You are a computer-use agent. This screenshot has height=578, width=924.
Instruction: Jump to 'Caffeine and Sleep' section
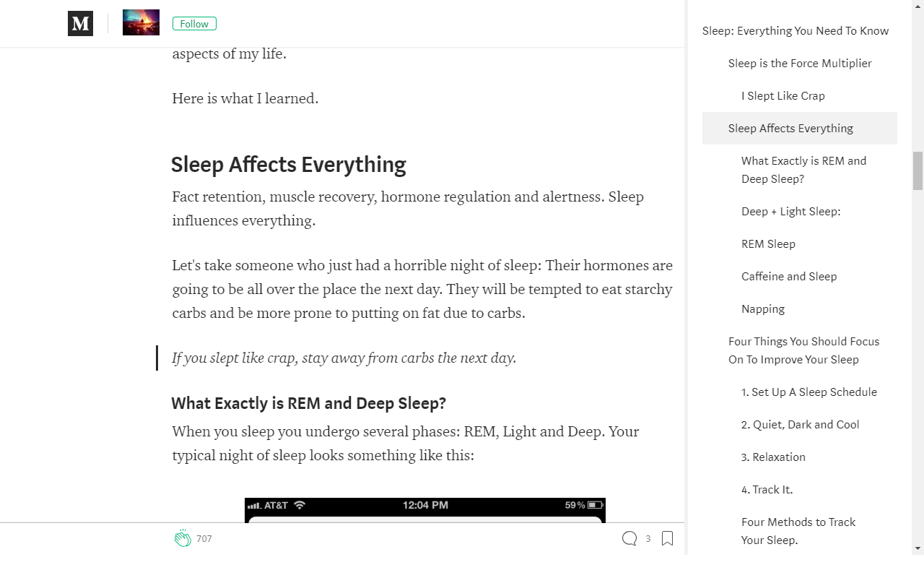click(x=789, y=277)
